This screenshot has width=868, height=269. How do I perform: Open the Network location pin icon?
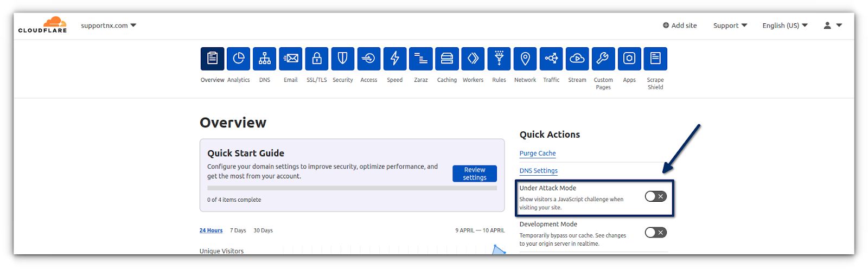point(525,59)
